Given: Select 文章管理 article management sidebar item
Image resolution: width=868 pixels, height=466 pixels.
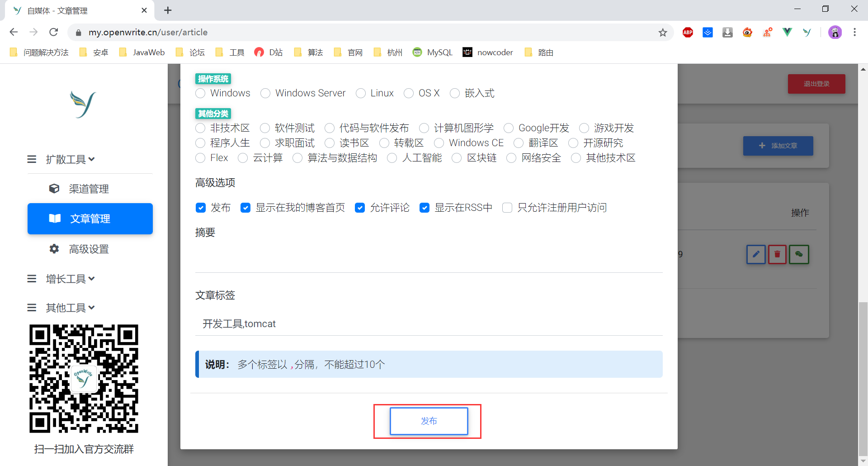Looking at the screenshot, I should point(90,219).
